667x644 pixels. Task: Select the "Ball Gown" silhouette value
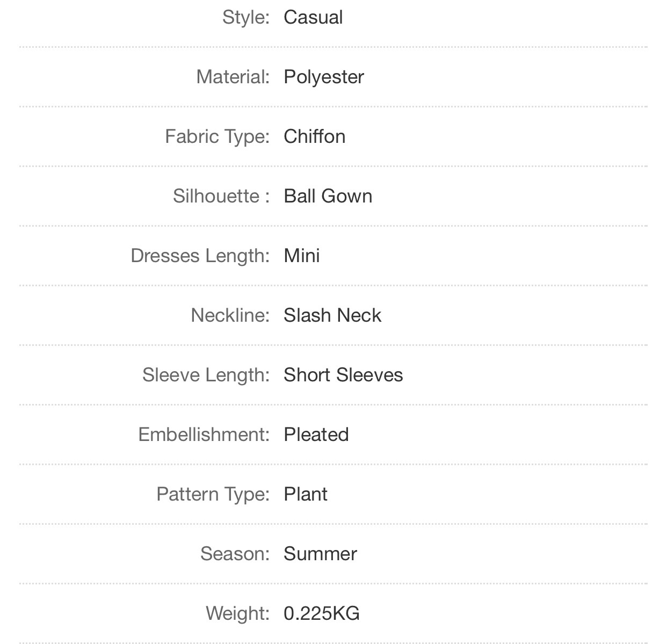tap(328, 196)
